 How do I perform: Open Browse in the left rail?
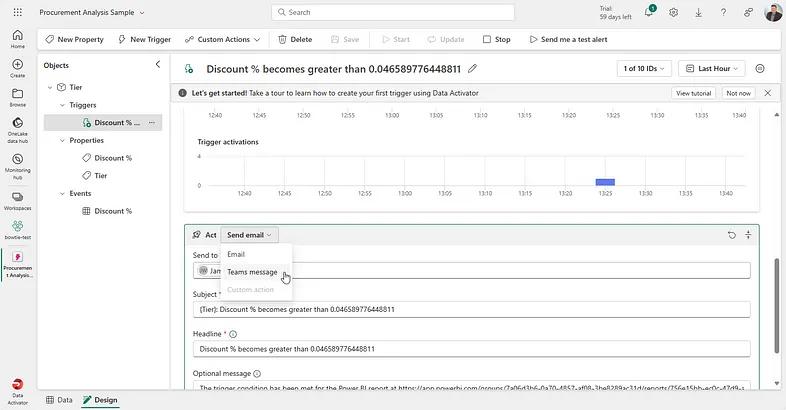click(x=18, y=97)
